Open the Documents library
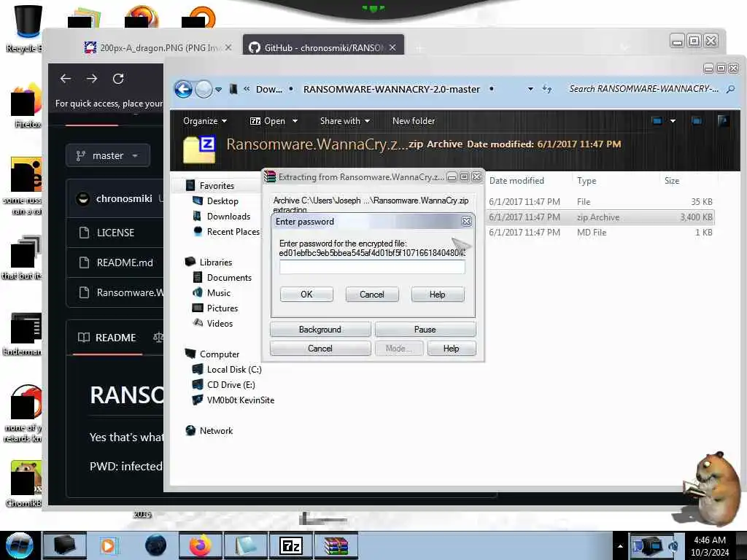 (229, 278)
